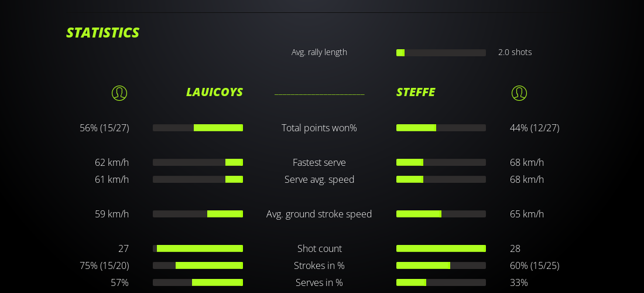644x293 pixels.
Task: Click Steffe strokes in % bar
Action: pos(441,265)
